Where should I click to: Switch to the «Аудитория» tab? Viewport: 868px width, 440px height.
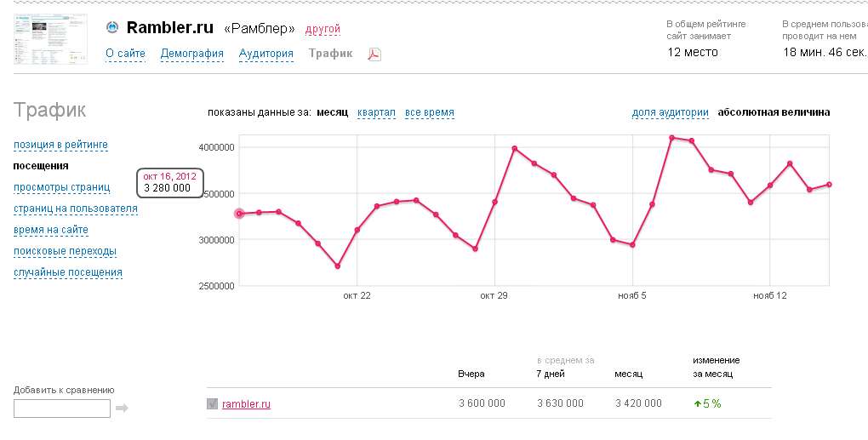point(266,54)
